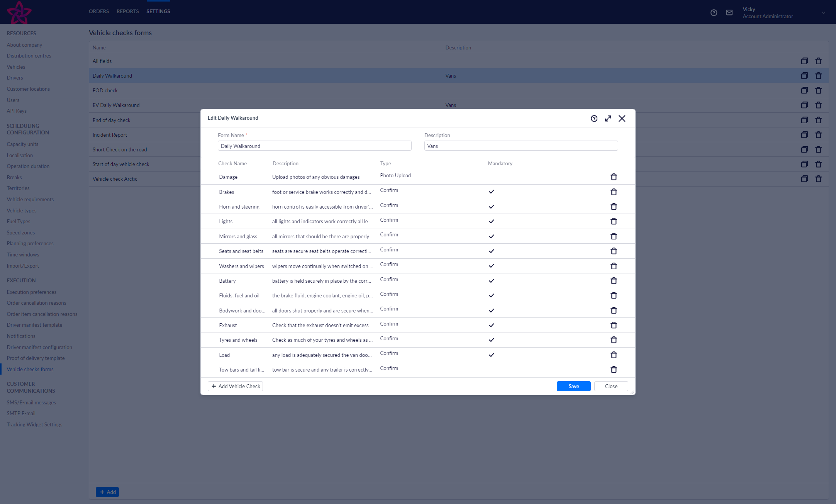
Task: Go to Vehicle types in sidebar
Action: point(22,210)
